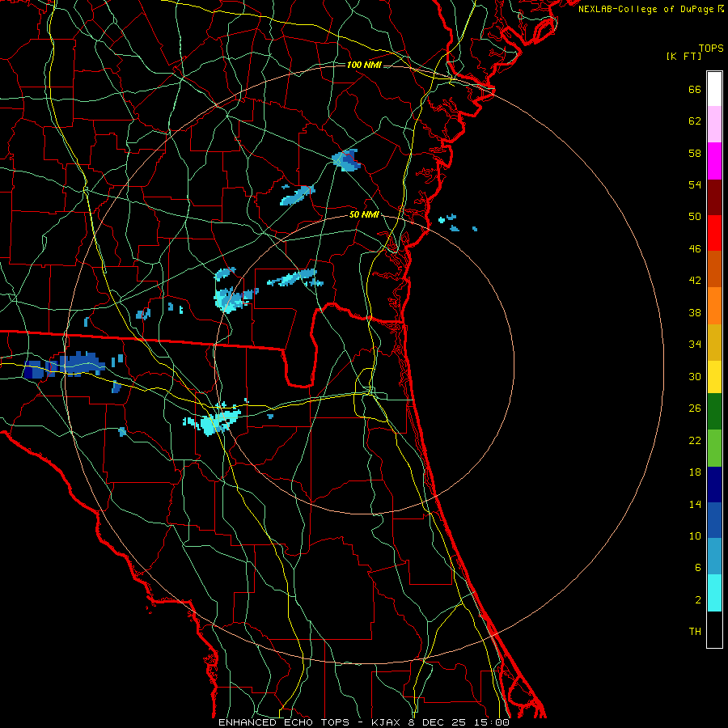728x728 pixels.
Task: Click the '22' legend value
Action: pos(695,441)
